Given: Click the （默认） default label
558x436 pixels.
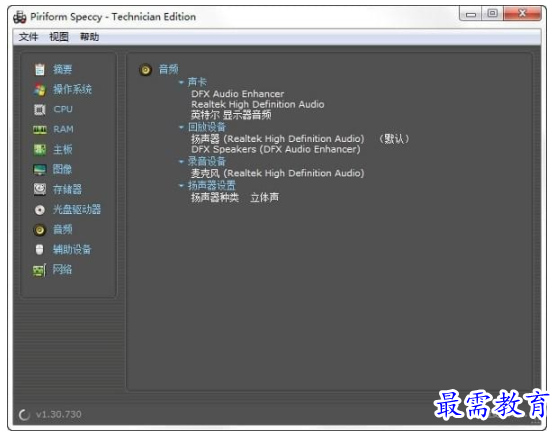Looking at the screenshot, I should point(394,139).
